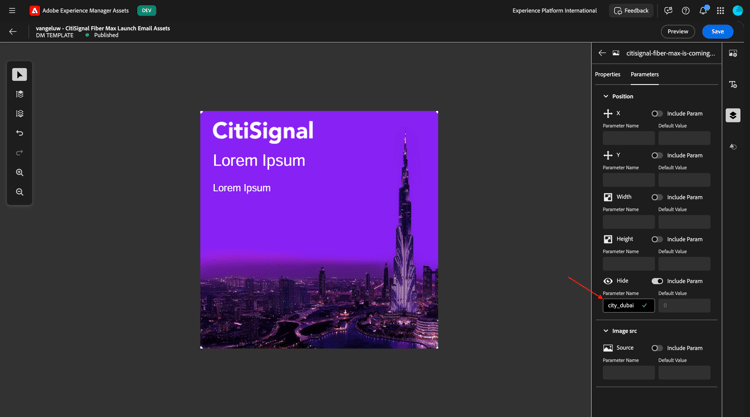Click the Height default value field
This screenshot has height=417, width=750.
tap(684, 264)
